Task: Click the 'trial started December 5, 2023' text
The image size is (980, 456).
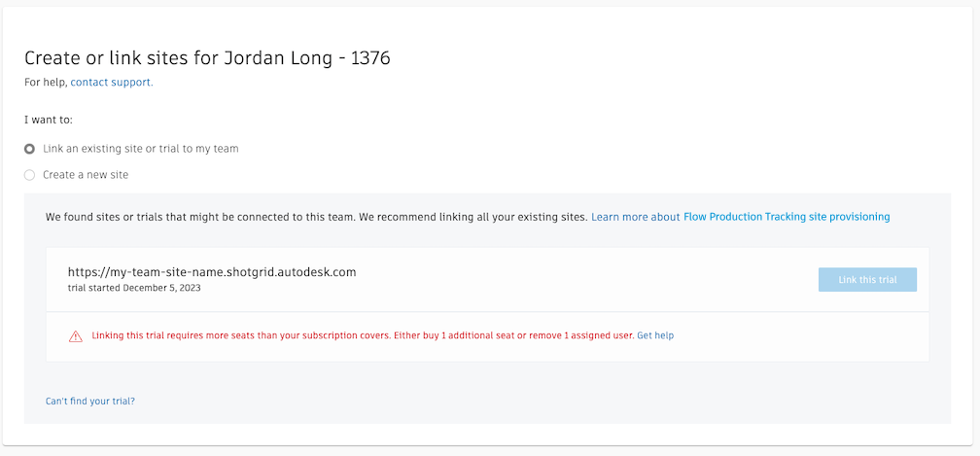Action: point(134,288)
